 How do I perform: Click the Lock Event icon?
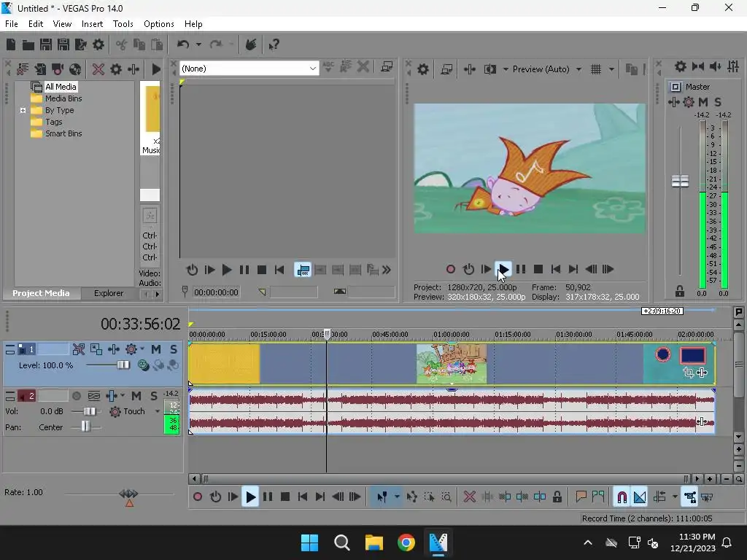point(557,497)
